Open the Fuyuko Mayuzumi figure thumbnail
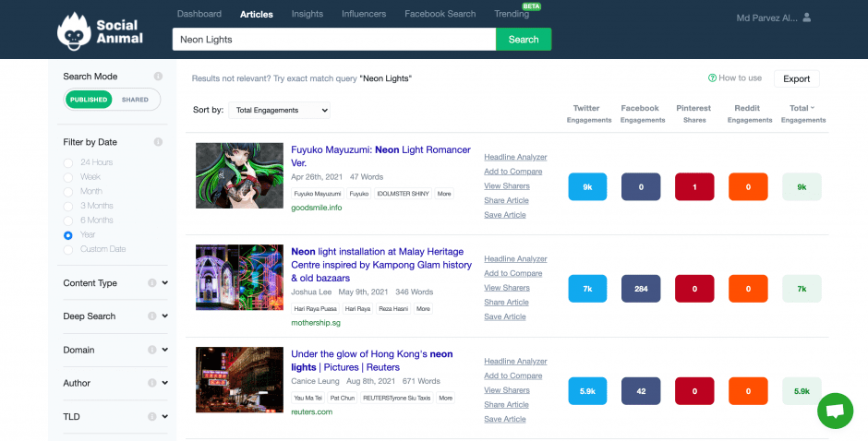The height and width of the screenshot is (441, 868). 240,176
